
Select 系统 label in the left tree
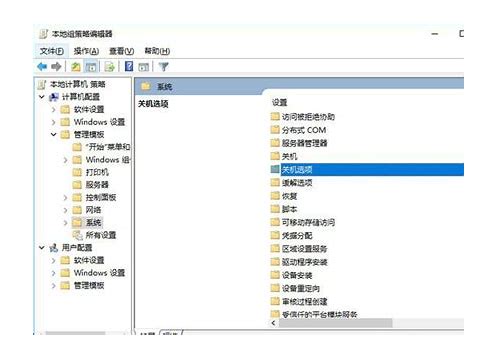[93, 222]
